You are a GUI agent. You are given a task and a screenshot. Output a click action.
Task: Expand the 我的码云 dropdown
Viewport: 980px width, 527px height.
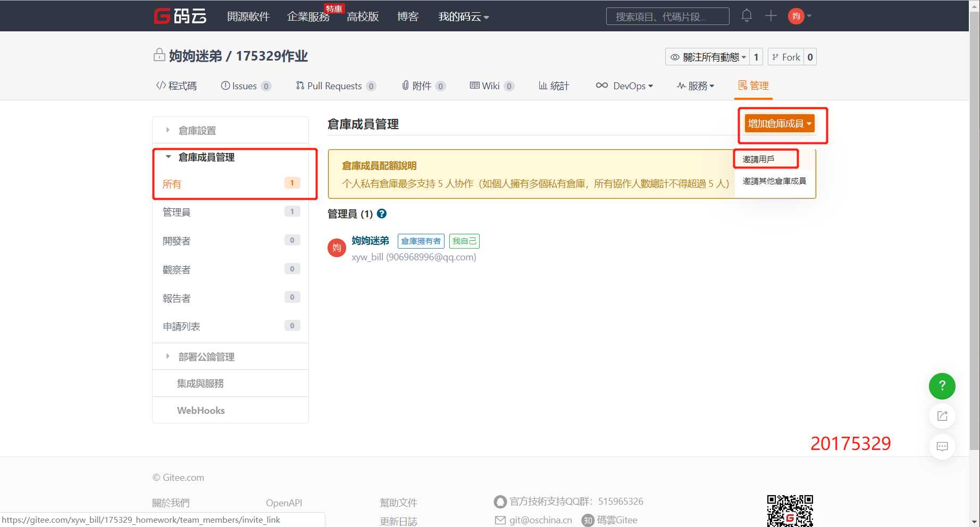pyautogui.click(x=463, y=16)
